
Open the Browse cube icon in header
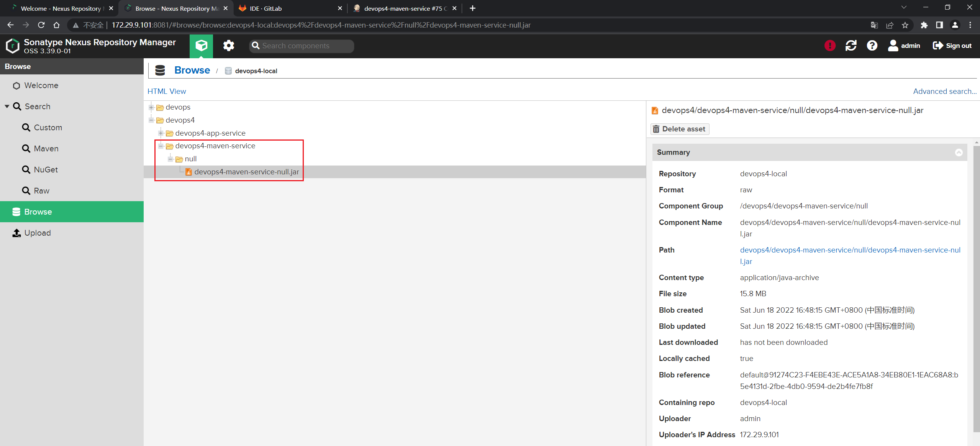tap(201, 46)
